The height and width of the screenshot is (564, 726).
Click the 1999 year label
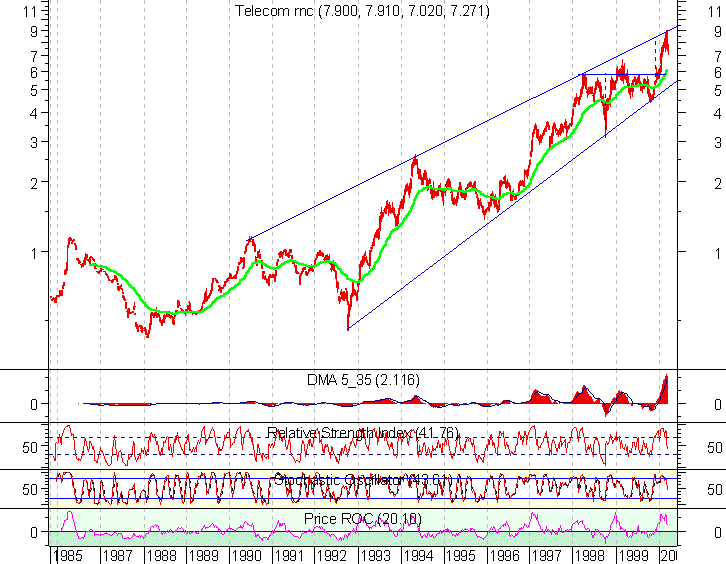pyautogui.click(x=633, y=555)
